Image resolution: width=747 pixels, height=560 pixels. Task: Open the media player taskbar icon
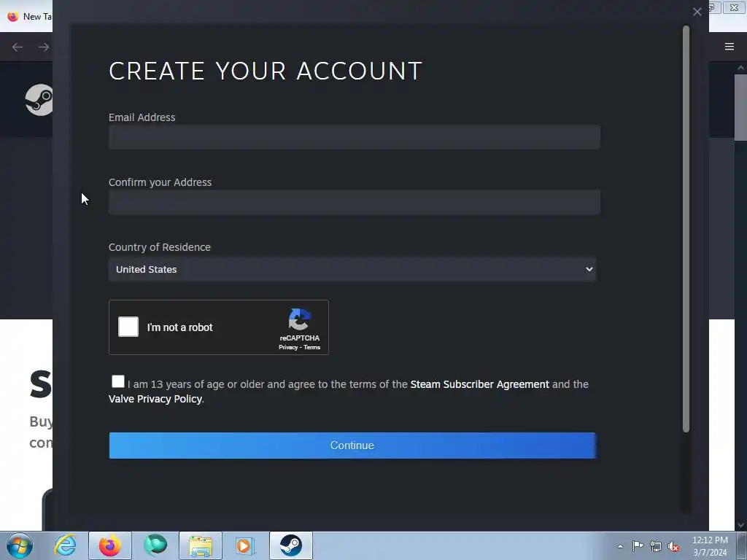click(245, 545)
